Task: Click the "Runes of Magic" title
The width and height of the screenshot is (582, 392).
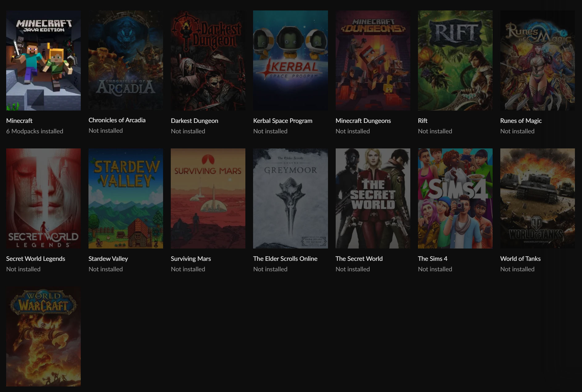Action: click(x=521, y=121)
